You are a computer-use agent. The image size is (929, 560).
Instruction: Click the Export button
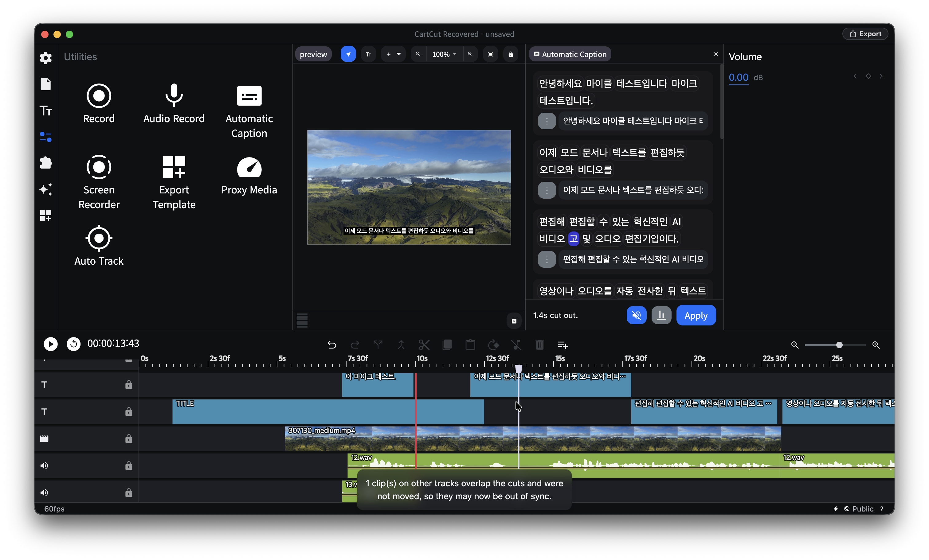(x=865, y=34)
